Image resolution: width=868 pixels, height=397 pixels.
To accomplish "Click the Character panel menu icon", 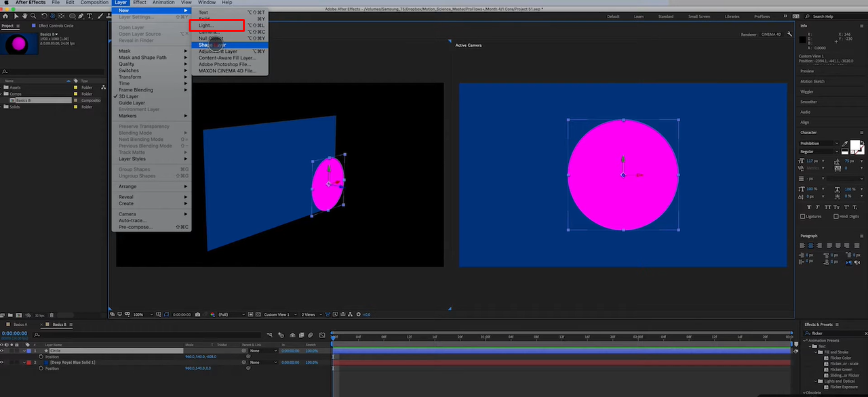I will 862,132.
